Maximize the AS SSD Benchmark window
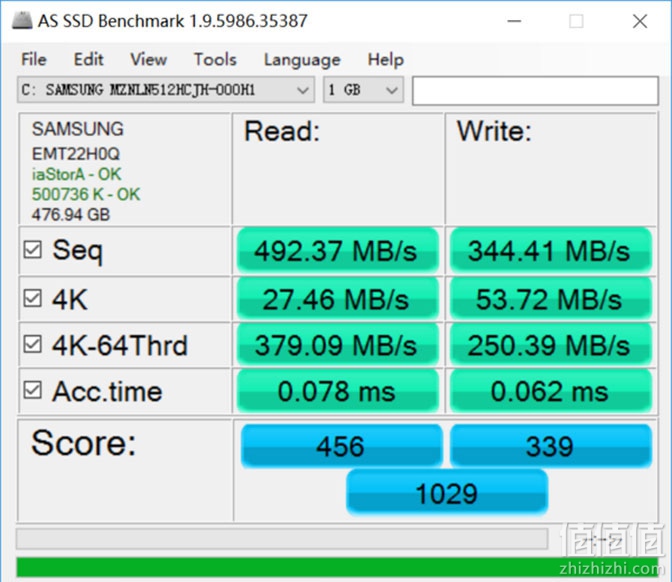This screenshot has height=582, width=672. [576, 21]
